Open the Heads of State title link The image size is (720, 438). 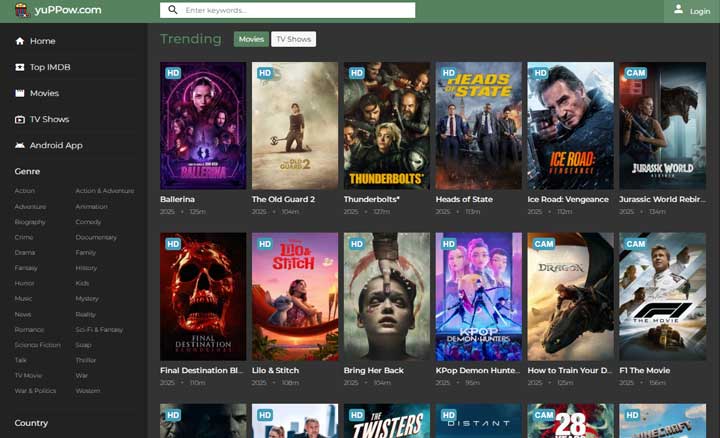464,199
